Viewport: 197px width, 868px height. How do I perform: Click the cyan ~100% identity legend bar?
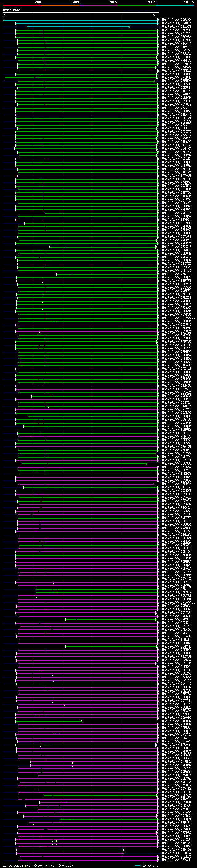175,6
